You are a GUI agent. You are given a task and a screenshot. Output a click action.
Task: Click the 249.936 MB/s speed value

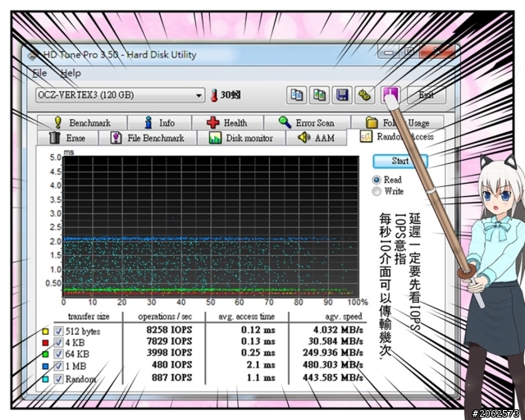click(x=333, y=353)
